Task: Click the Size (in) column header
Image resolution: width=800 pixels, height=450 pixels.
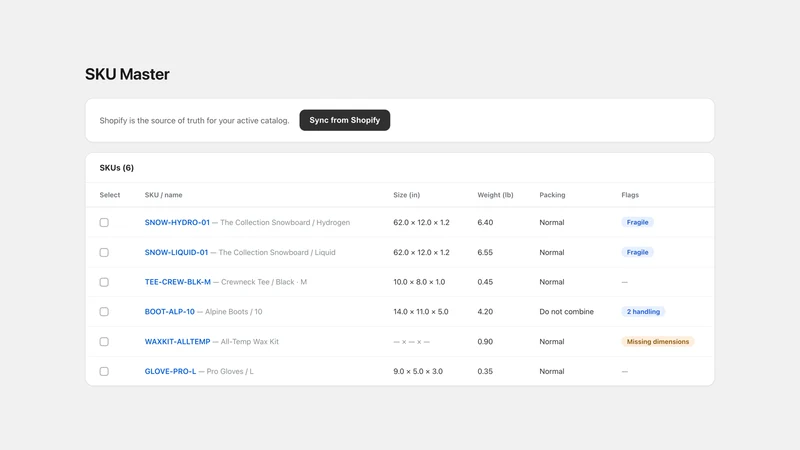Action: click(x=407, y=195)
